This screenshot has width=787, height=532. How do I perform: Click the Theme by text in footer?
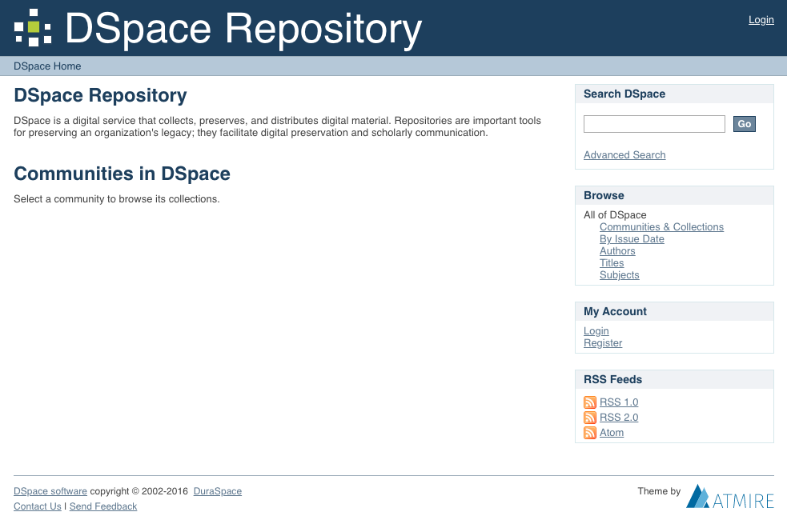tap(659, 491)
